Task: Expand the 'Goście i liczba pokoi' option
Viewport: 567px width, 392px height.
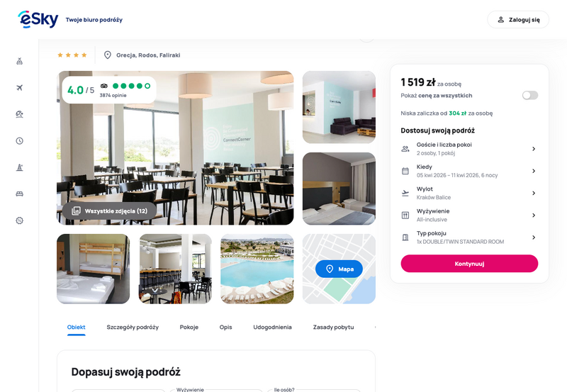Action: pos(469,149)
